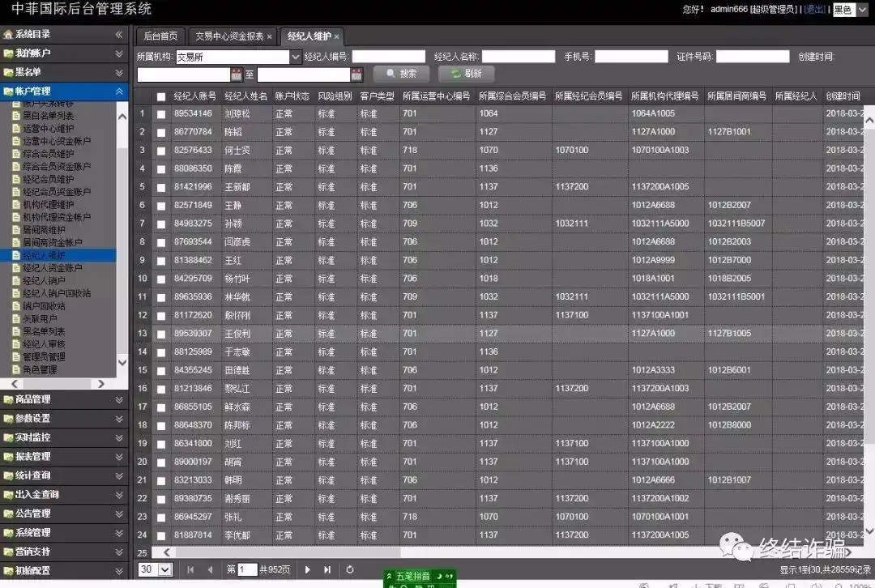Screen dimensions: 875x588
Task: Go to the previous page arrow
Action: pos(210,569)
